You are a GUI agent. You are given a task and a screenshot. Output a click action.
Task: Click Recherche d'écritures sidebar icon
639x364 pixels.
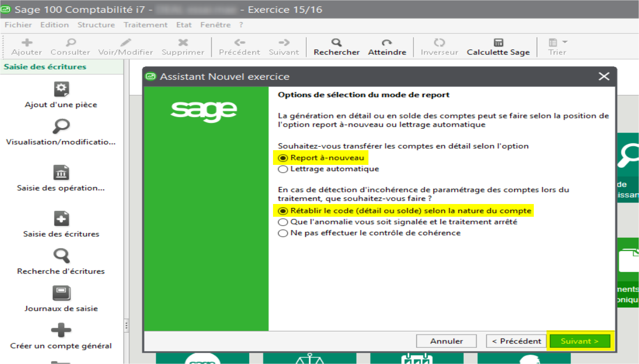click(61, 256)
